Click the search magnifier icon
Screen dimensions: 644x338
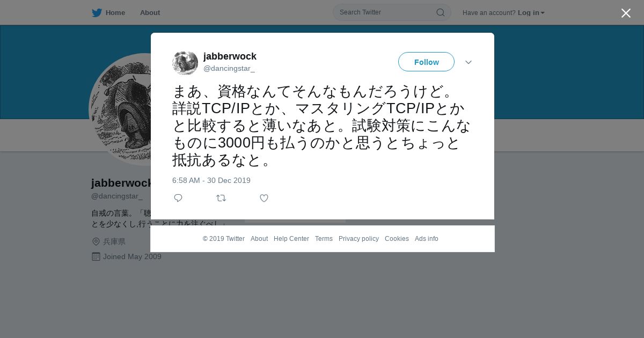(x=440, y=12)
